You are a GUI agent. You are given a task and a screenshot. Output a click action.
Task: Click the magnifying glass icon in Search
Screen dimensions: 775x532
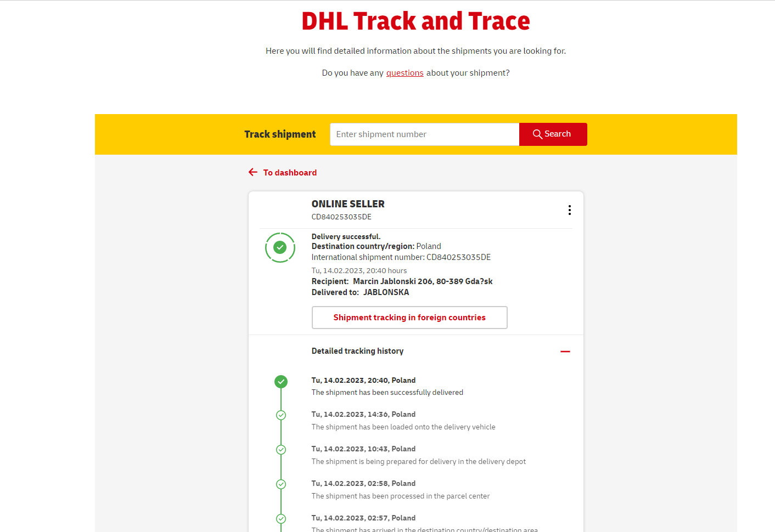point(537,134)
